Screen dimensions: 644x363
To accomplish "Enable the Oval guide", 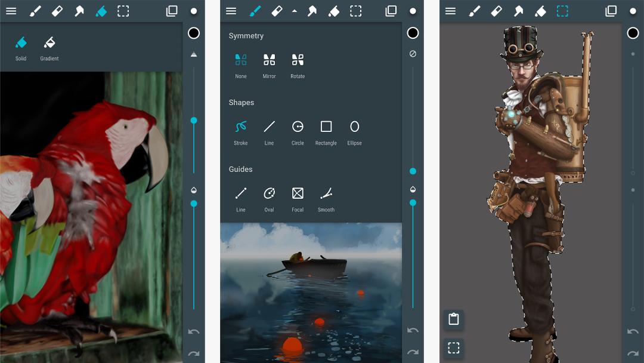I will click(269, 199).
